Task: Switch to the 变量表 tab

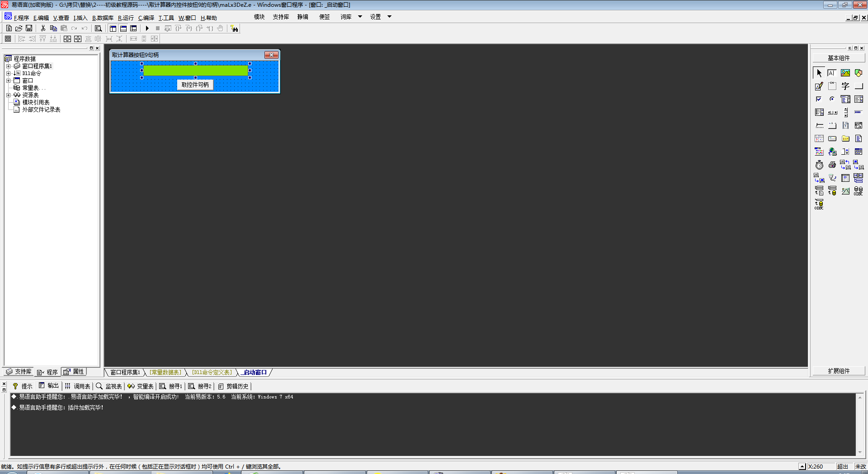Action: pyautogui.click(x=141, y=386)
